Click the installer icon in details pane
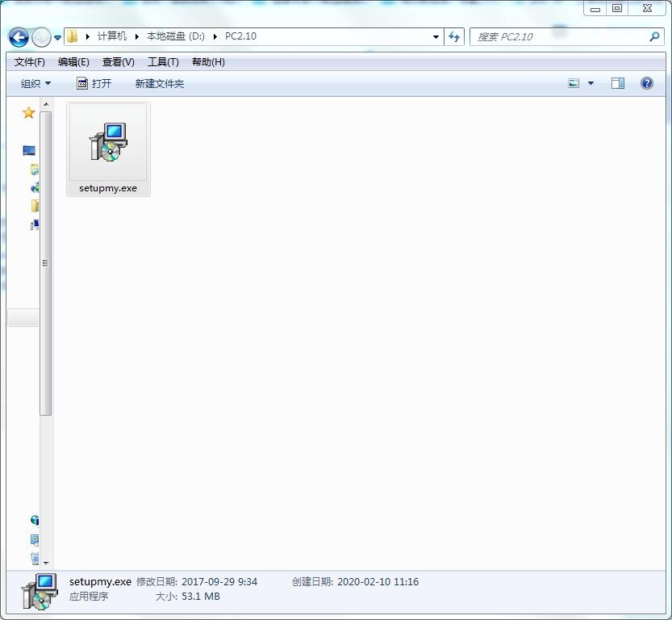 click(40, 592)
